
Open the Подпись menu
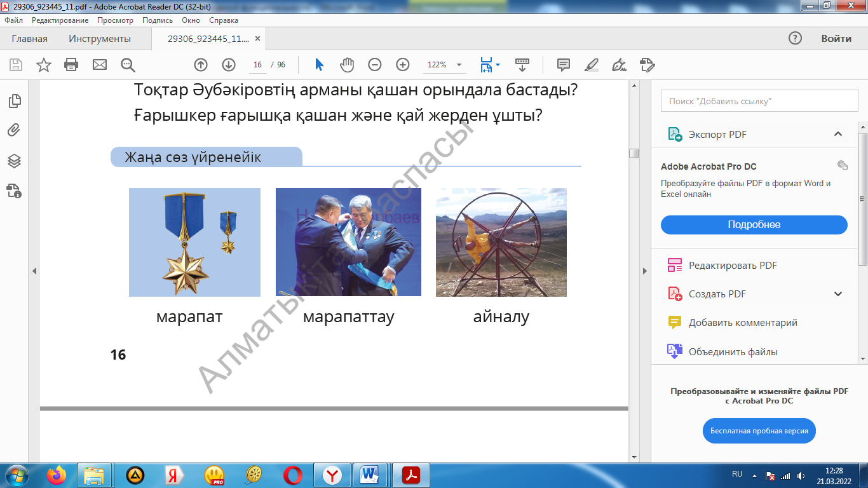pos(158,20)
